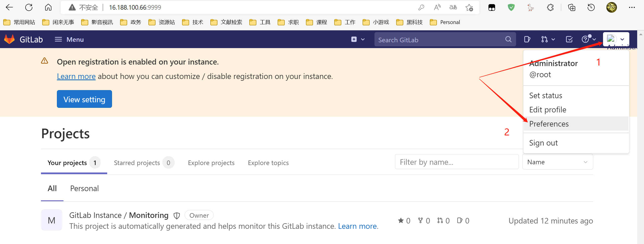Viewport: 644px width, 244px height.
Task: Open the browser extensions puzzle icon
Action: tap(550, 8)
